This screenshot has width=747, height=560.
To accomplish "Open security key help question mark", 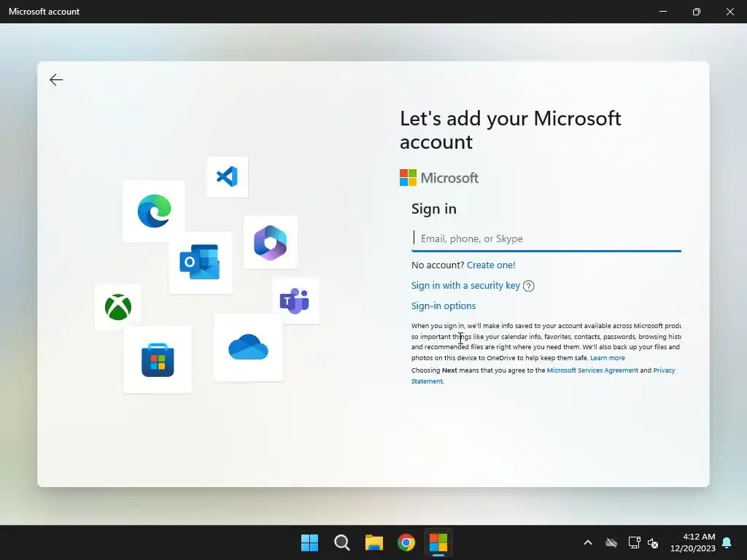I will [x=528, y=286].
